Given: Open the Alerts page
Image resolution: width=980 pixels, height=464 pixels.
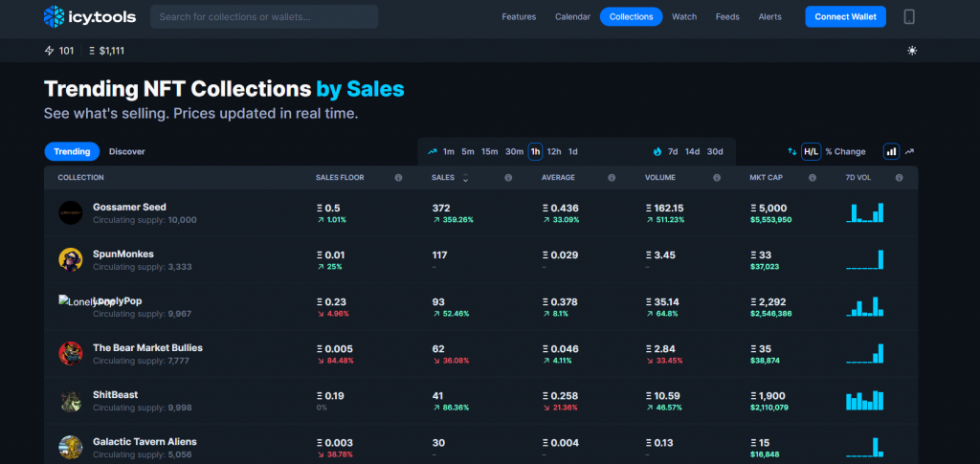Looking at the screenshot, I should [770, 17].
